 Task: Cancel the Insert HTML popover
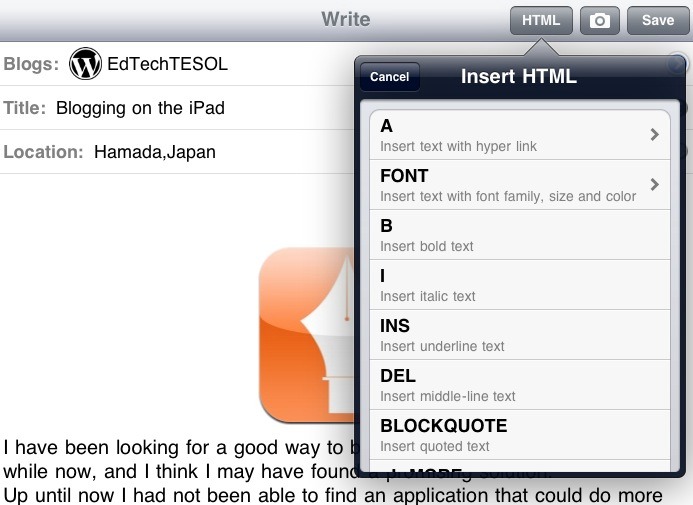(389, 77)
